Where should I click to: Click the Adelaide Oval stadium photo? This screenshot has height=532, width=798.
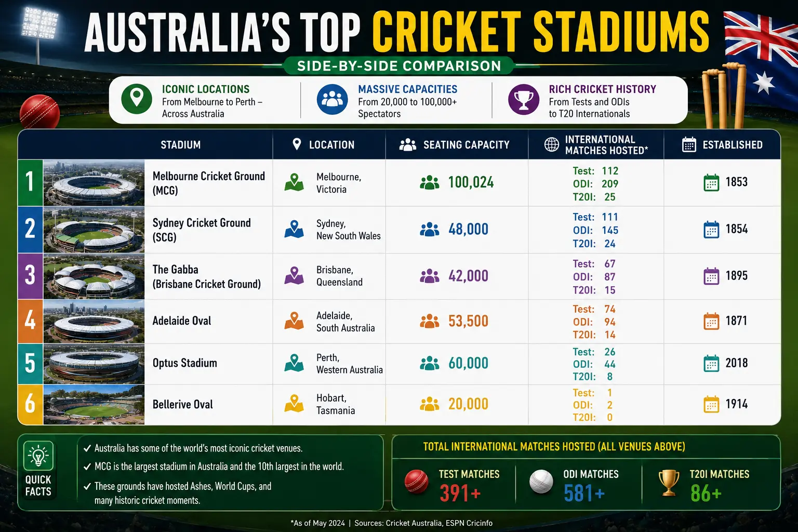[x=94, y=321]
